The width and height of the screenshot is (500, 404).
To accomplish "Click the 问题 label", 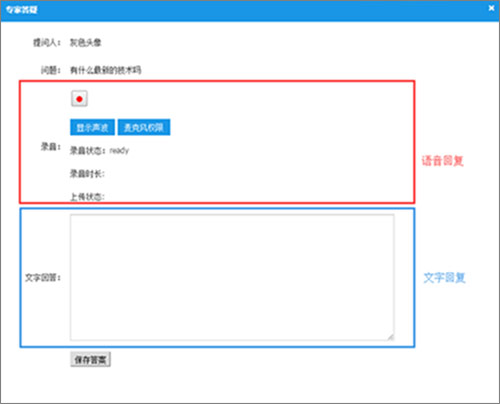I will pyautogui.click(x=51, y=70).
